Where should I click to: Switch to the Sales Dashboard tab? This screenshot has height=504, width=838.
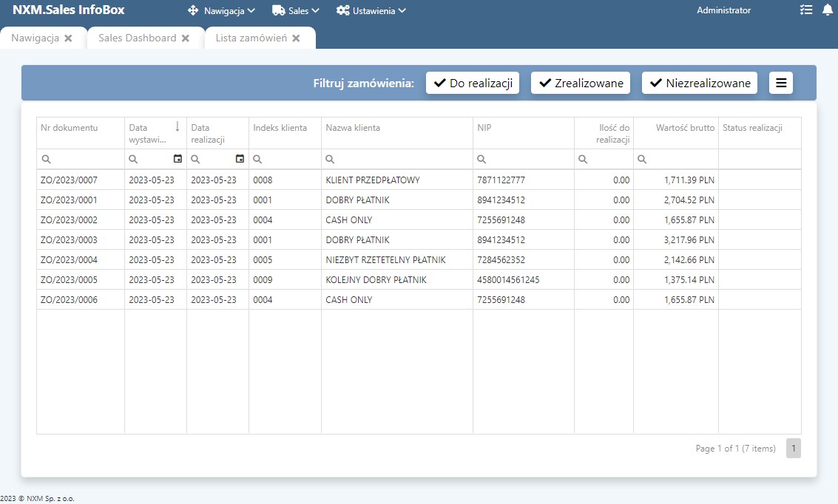137,38
